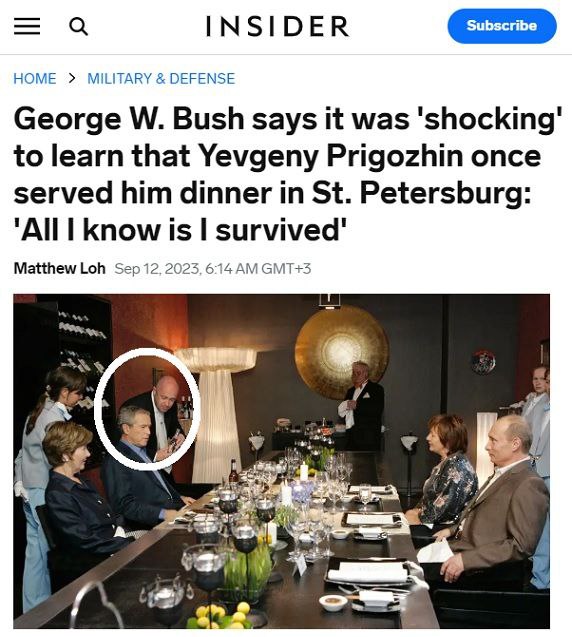This screenshot has height=637, width=572.
Task: Click the breadcrumb chevron after HOME
Action: (72, 78)
